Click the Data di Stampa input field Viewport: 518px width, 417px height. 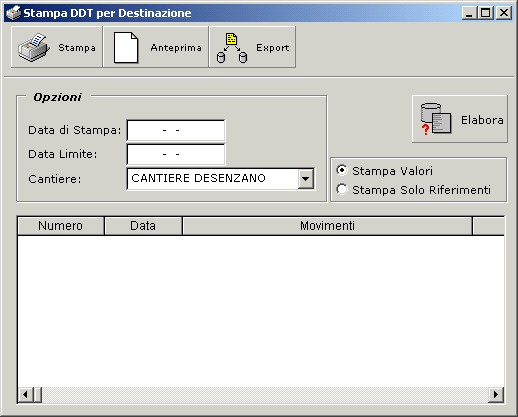click(x=176, y=130)
